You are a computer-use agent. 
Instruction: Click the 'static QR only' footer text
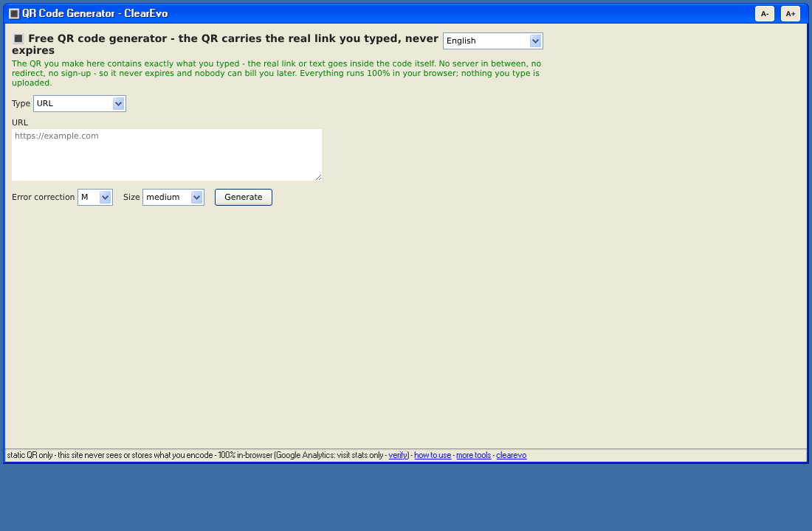[x=30, y=456]
